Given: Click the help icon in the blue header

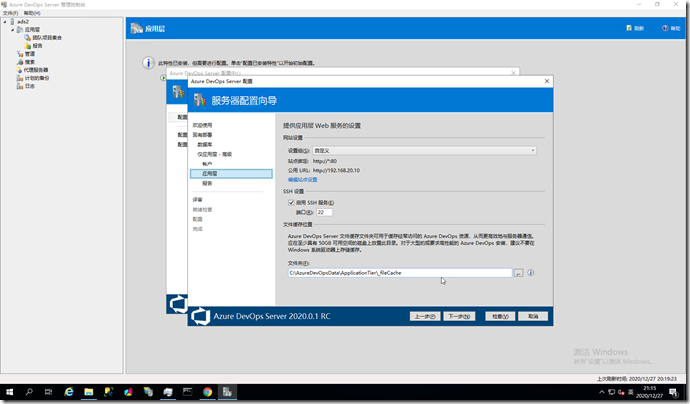Looking at the screenshot, I should tap(665, 28).
